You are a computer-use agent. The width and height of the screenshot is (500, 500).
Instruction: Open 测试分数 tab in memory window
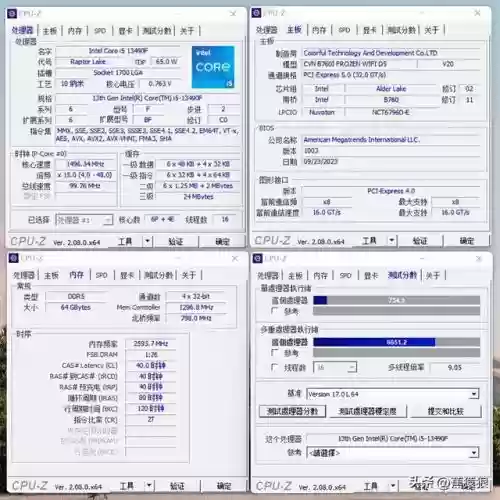(158, 275)
